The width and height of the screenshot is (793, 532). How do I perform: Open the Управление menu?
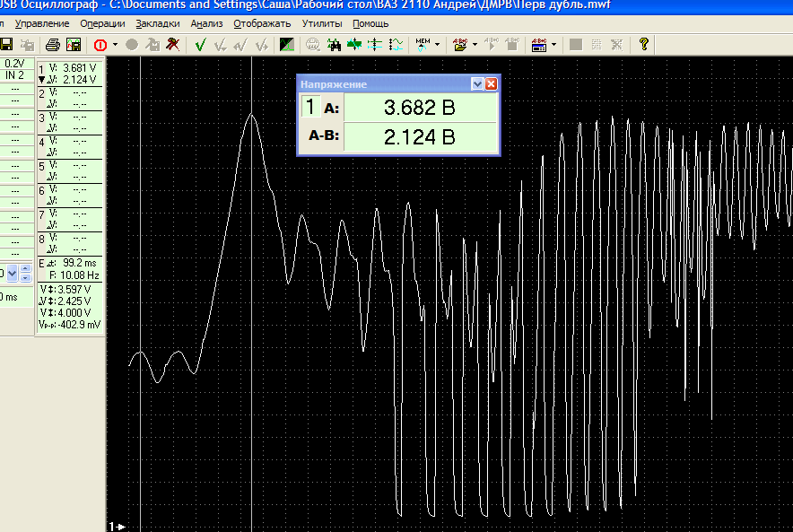(x=42, y=23)
